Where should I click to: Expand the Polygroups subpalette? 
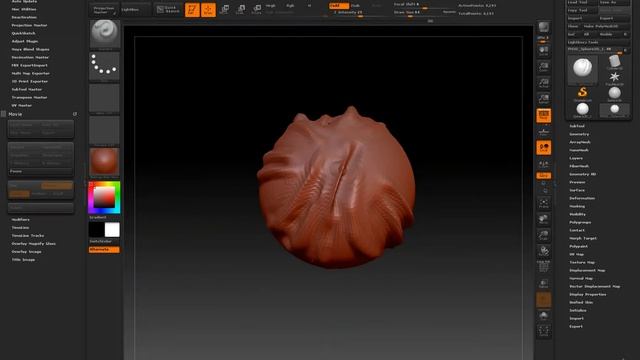click(x=580, y=222)
